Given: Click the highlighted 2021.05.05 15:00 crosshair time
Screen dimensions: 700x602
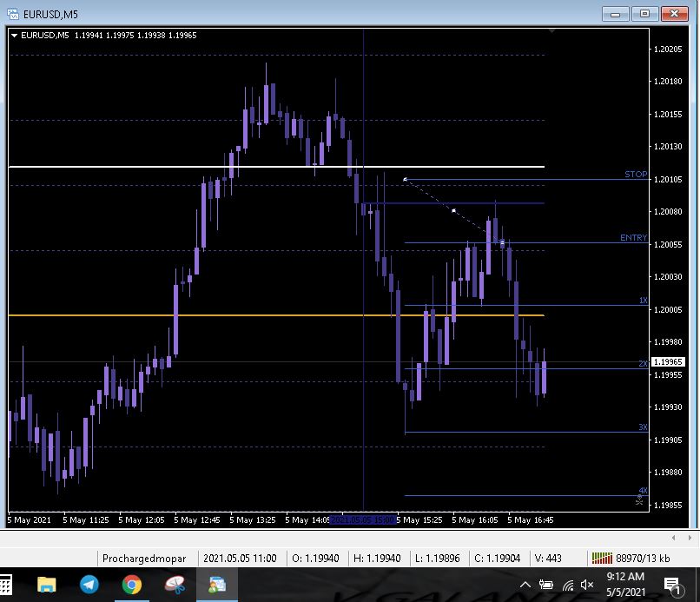Looking at the screenshot, I should 363,519.
